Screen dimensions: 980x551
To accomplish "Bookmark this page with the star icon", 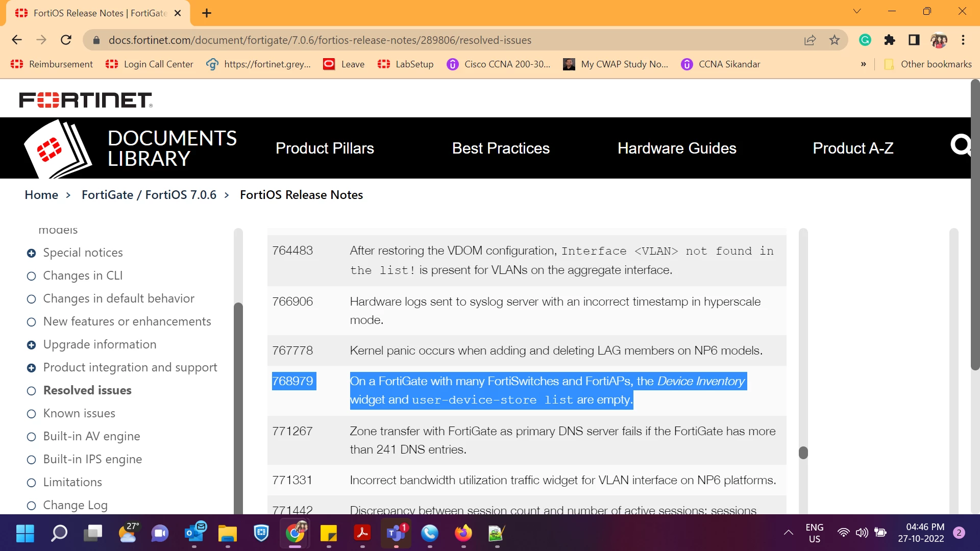I will tap(835, 40).
